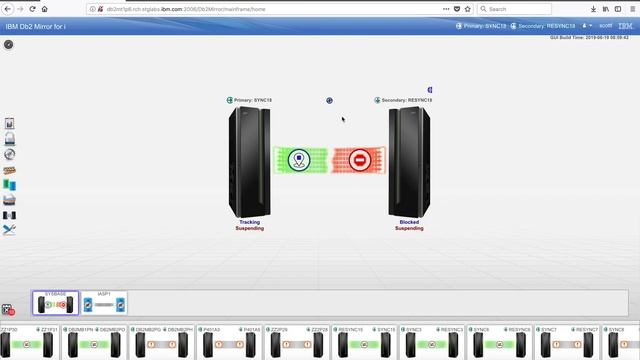Image resolution: width=640 pixels, height=360 pixels.
Task: Click the IBM Db2 Mirror for i title
Action: (x=36, y=27)
